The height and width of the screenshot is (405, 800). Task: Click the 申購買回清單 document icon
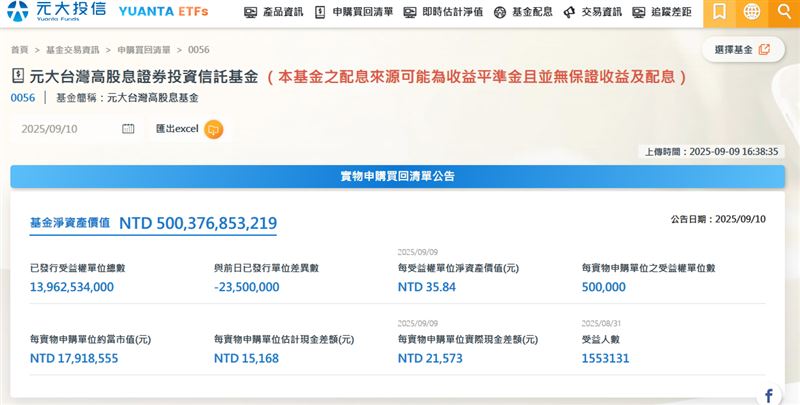pyautogui.click(x=320, y=12)
